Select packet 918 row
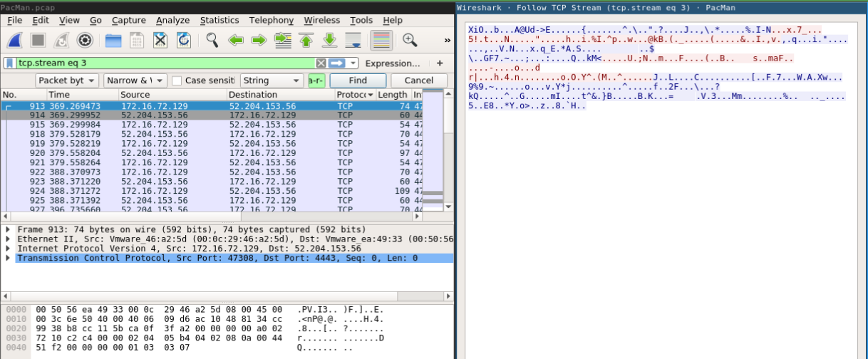 [x=212, y=134]
